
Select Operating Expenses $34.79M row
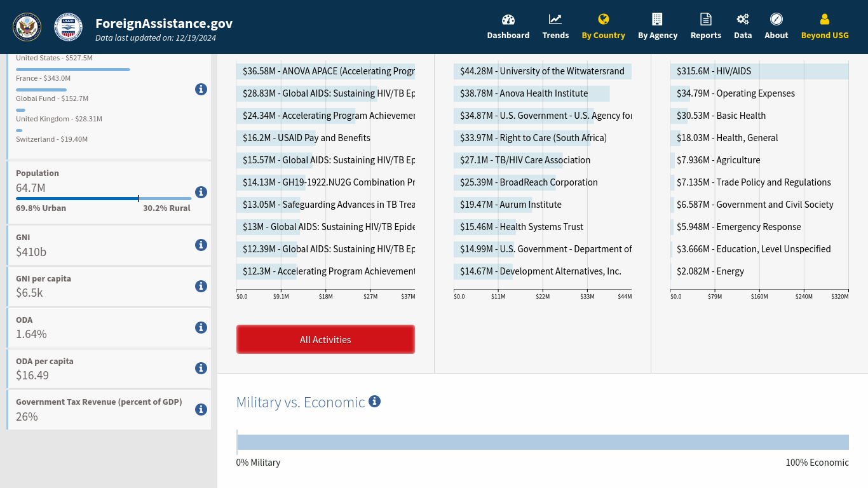click(759, 93)
